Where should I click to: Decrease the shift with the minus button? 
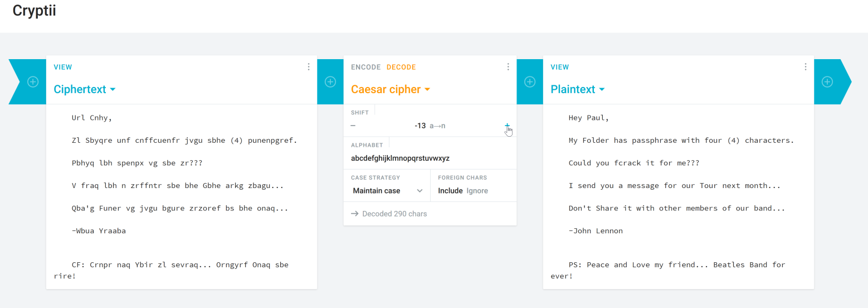(x=353, y=126)
